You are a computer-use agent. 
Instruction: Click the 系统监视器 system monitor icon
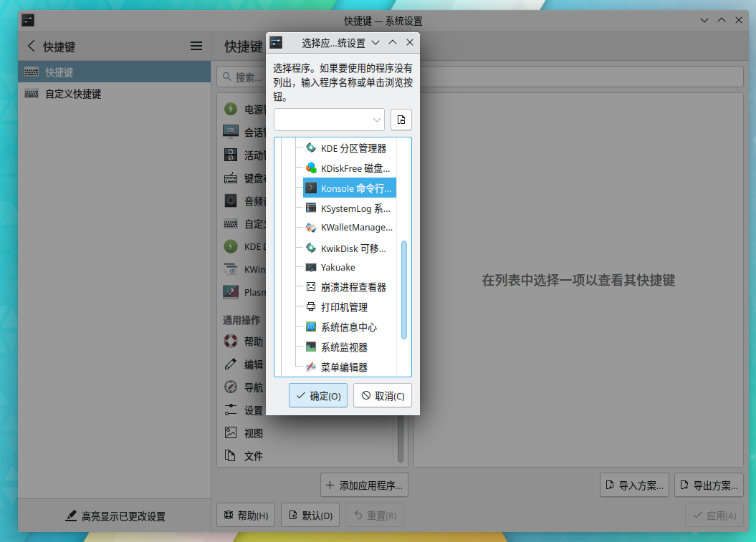pyautogui.click(x=312, y=347)
